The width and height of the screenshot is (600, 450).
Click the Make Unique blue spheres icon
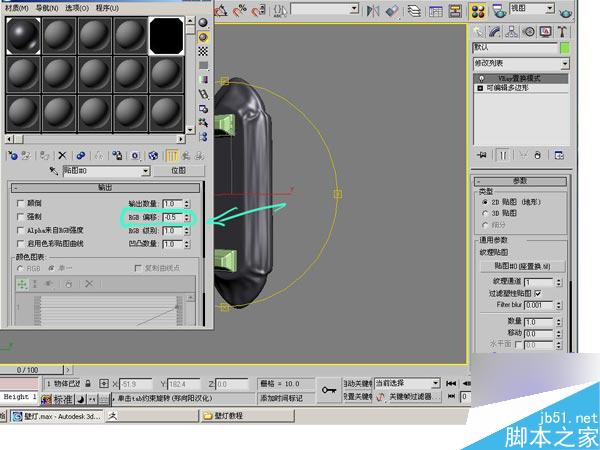pos(80,156)
